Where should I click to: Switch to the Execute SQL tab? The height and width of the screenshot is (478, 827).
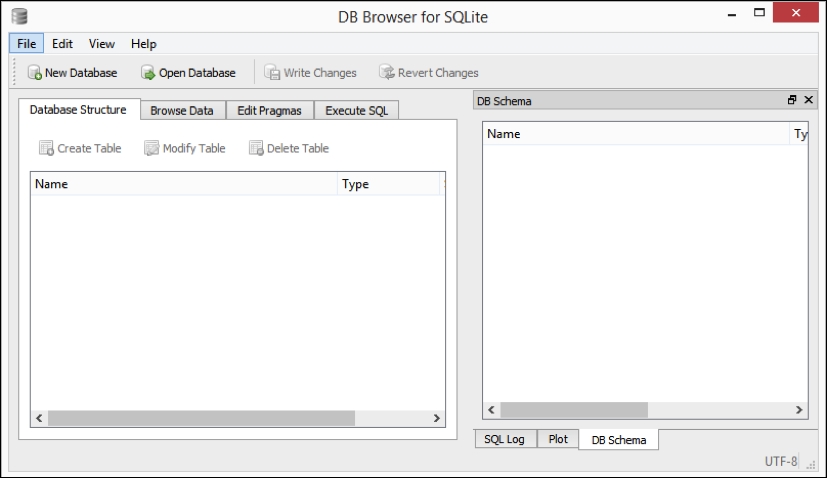356,111
